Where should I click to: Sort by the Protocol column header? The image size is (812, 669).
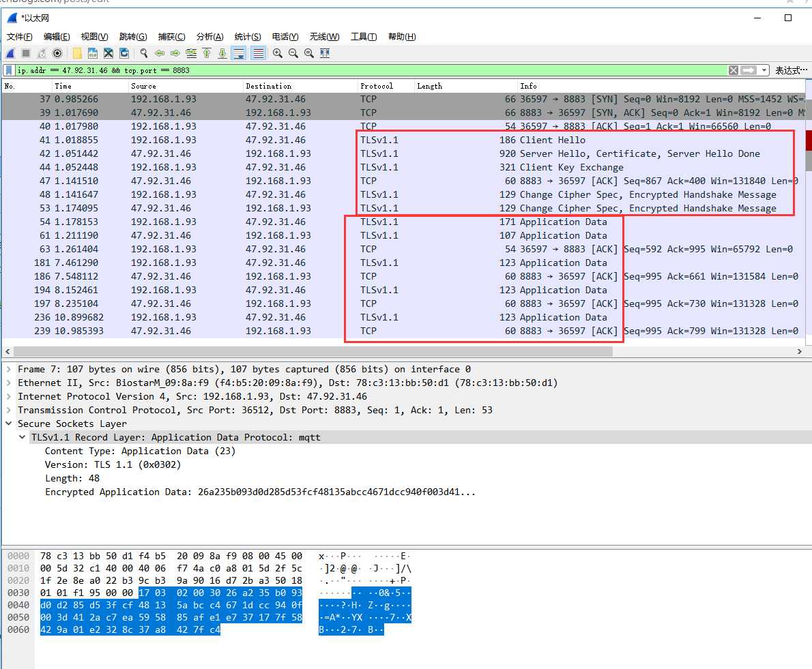(386, 86)
